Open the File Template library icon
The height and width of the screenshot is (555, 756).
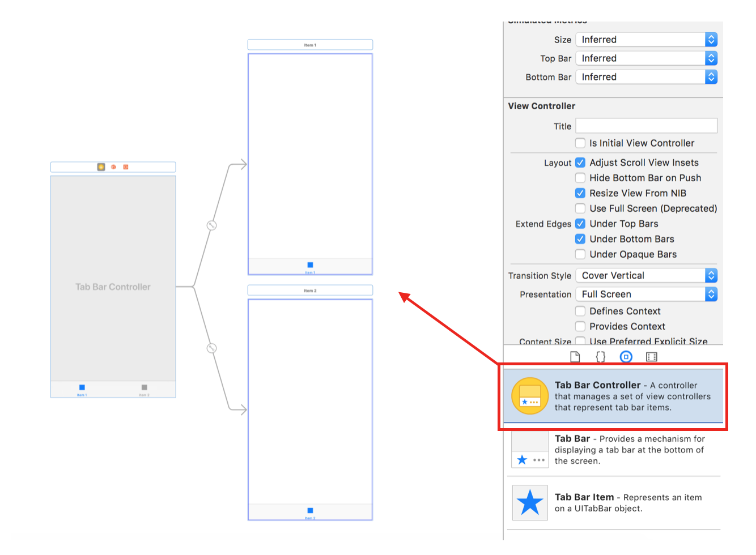pyautogui.click(x=575, y=357)
